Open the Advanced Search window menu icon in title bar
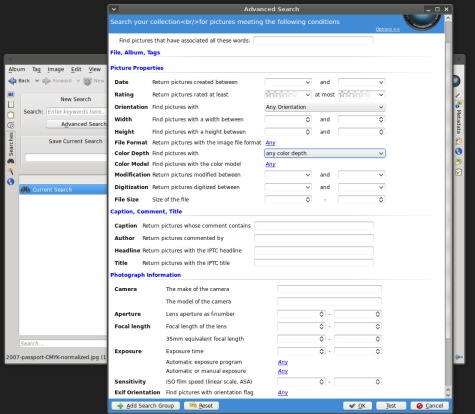Image resolution: width=475 pixels, height=414 pixels. [114, 9]
